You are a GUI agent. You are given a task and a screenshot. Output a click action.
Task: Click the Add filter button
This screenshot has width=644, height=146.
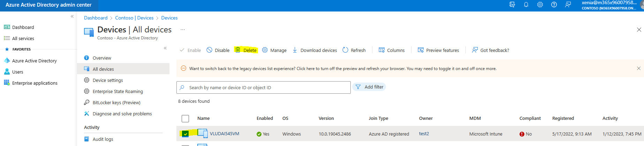pyautogui.click(x=369, y=87)
